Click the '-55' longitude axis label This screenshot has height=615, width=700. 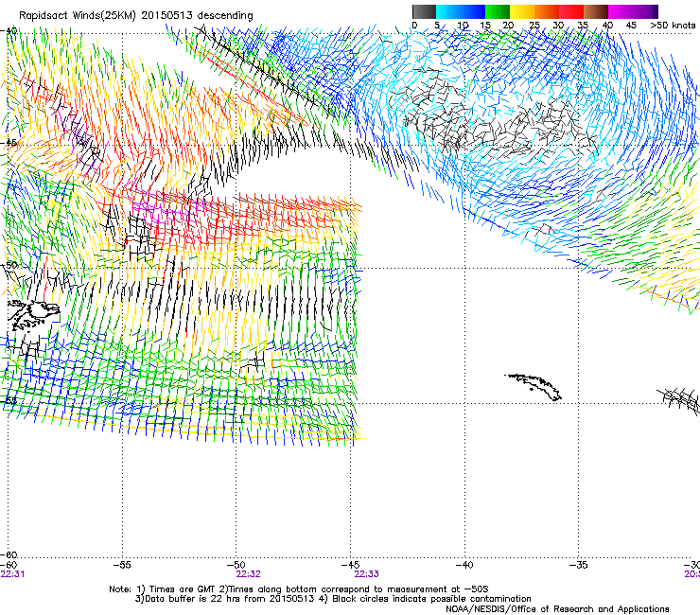(122, 565)
